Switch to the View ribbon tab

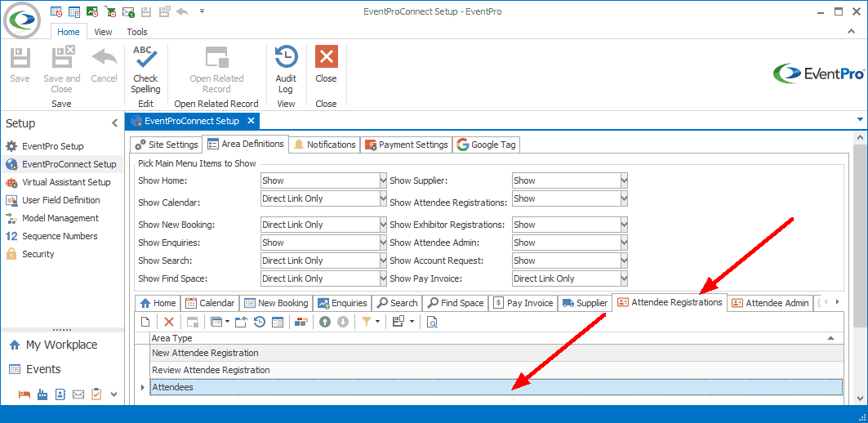[x=103, y=32]
